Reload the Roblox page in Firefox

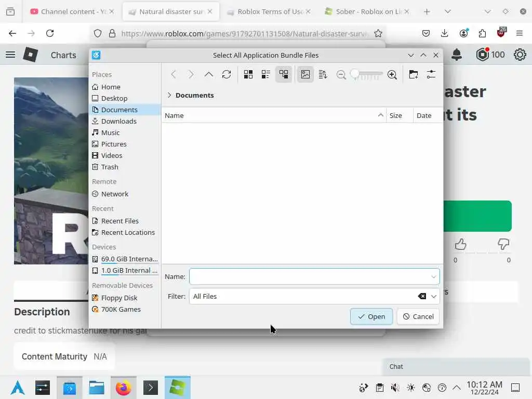50,33
